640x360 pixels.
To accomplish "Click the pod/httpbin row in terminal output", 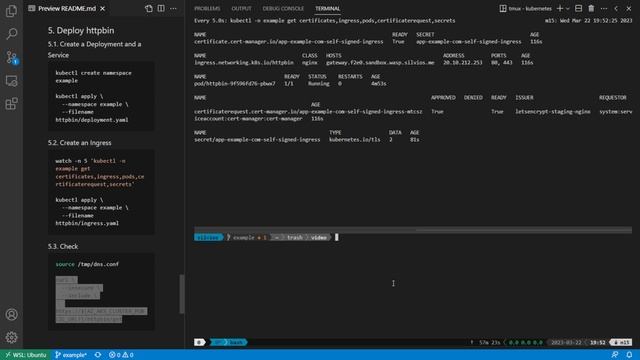I will pos(290,84).
